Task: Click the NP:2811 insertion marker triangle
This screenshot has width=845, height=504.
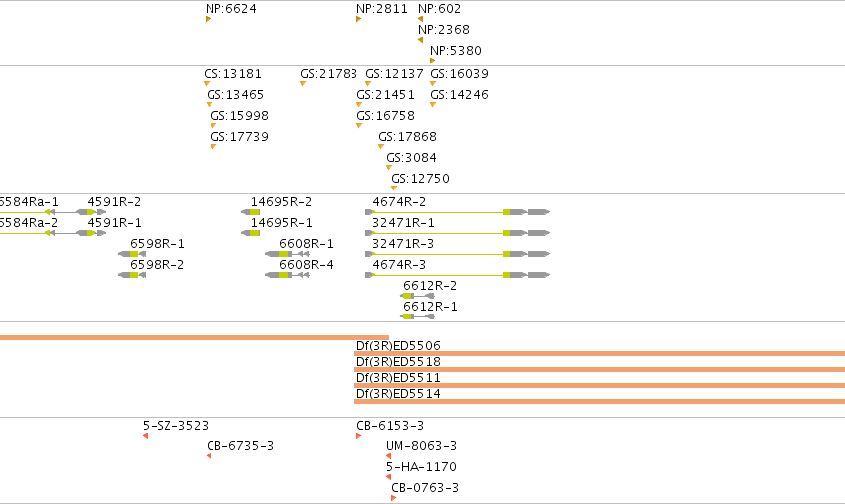Action: 358,19
